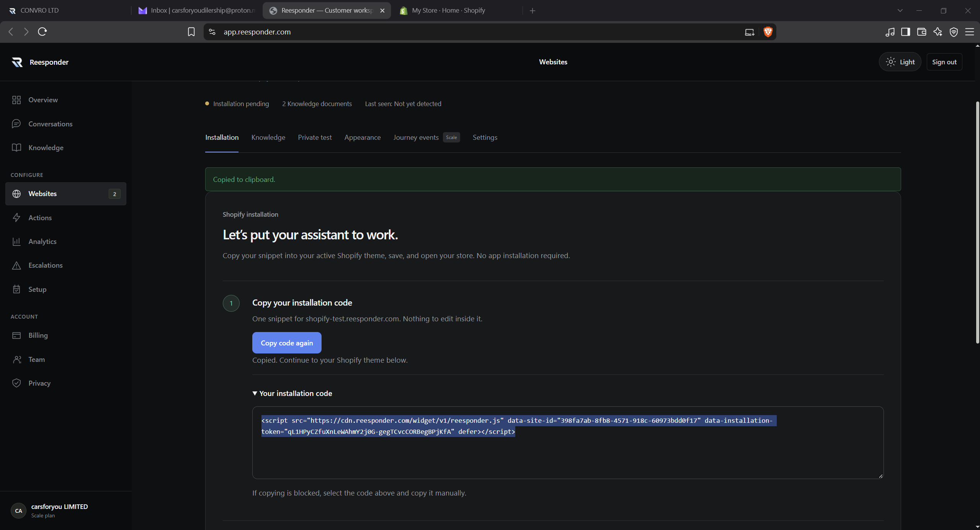The image size is (980, 530).
Task: Open the Conversations chat bubble icon
Action: pyautogui.click(x=16, y=124)
